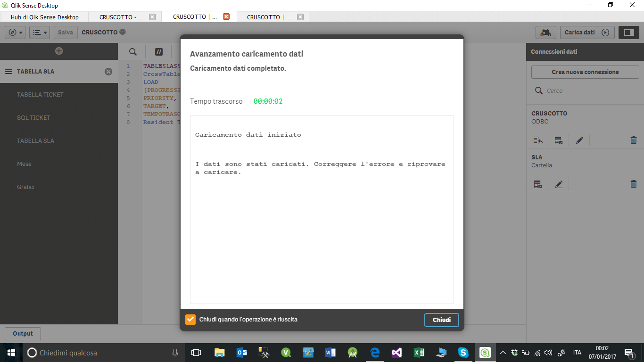Open the taskbar clock and calendar
Screen dimensions: 644x362
pos(602,353)
